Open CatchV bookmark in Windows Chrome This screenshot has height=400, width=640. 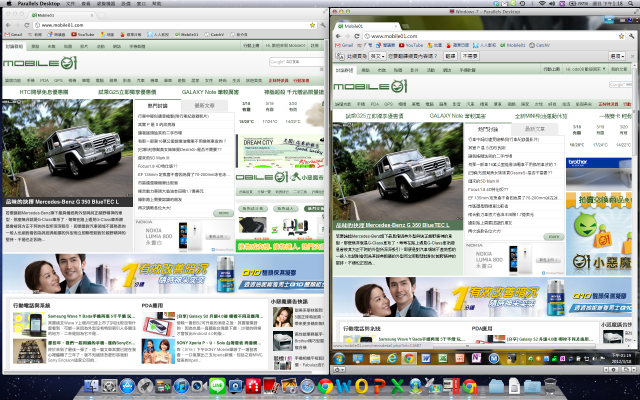pyautogui.click(x=540, y=45)
